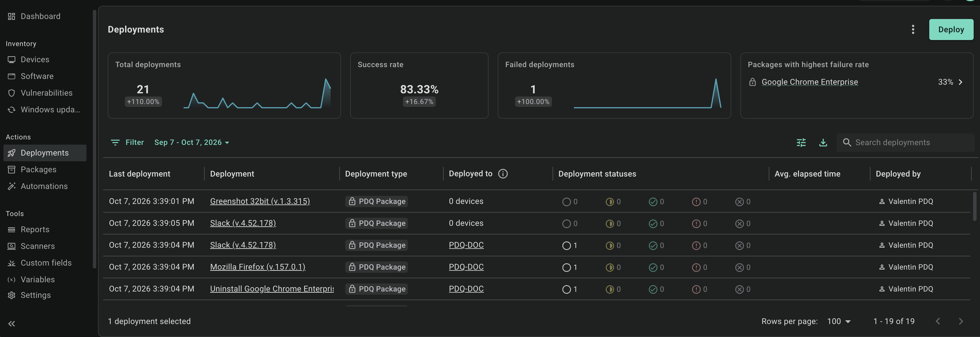Click the Windows updates refresh icon
Image resolution: width=980 pixels, height=337 pixels.
click(12, 110)
